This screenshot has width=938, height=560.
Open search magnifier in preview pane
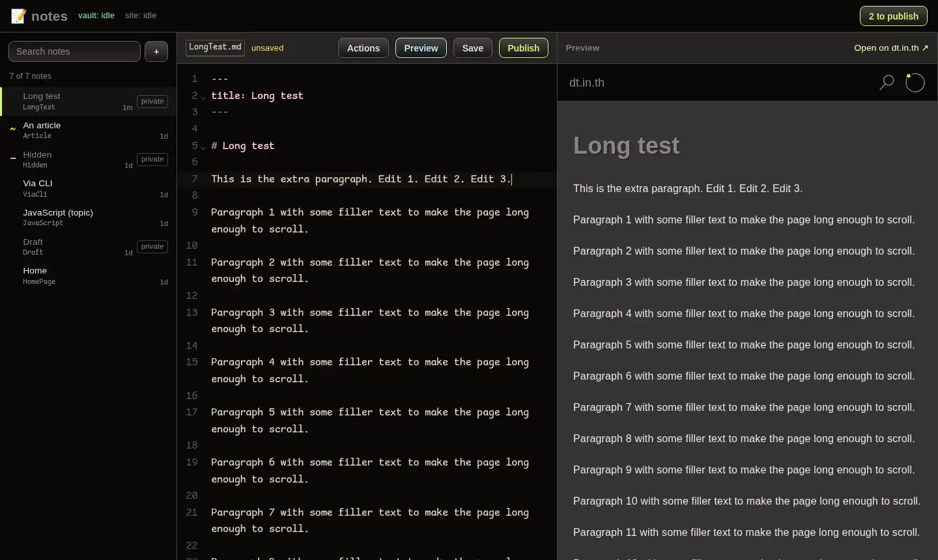(887, 83)
